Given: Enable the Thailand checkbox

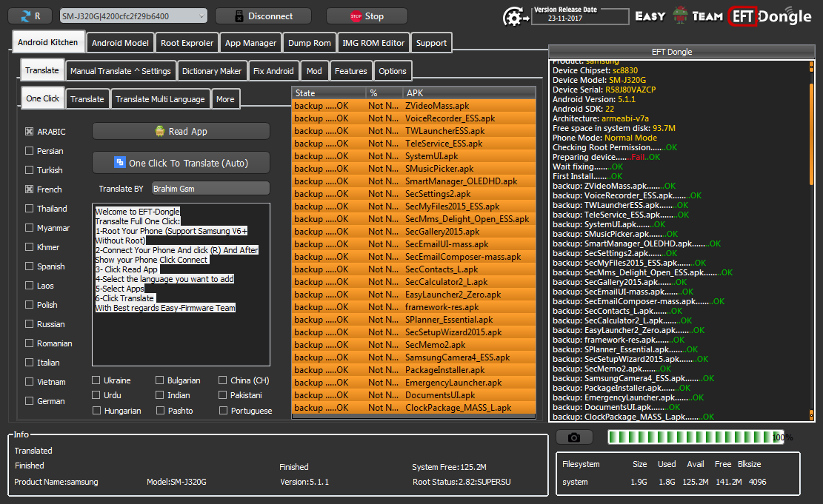Looking at the screenshot, I should pyautogui.click(x=30, y=208).
